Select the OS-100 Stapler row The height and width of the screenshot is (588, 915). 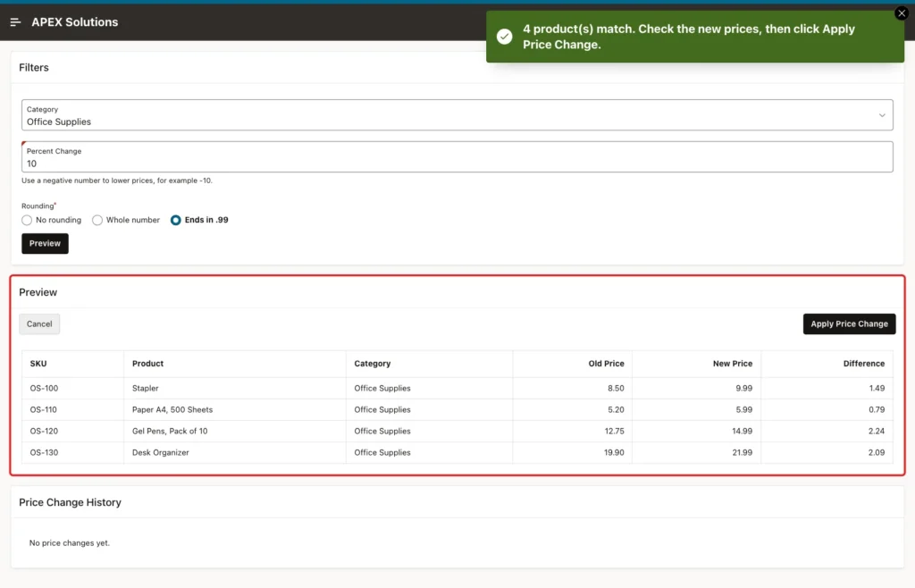[457, 388]
